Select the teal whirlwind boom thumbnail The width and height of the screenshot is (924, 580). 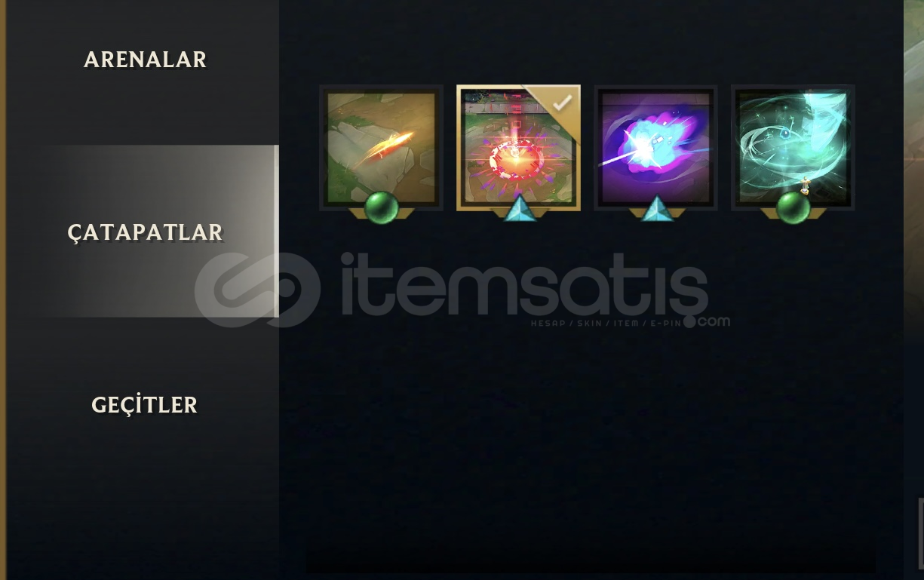(793, 148)
